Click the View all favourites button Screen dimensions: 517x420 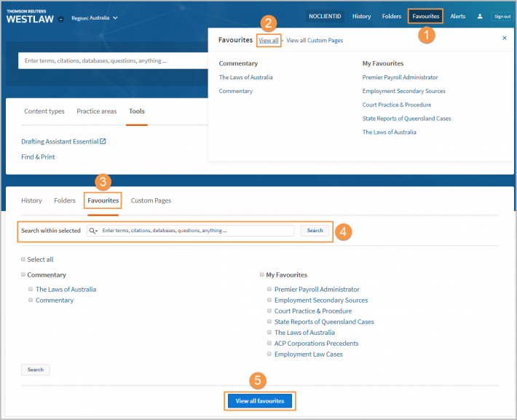(260, 401)
